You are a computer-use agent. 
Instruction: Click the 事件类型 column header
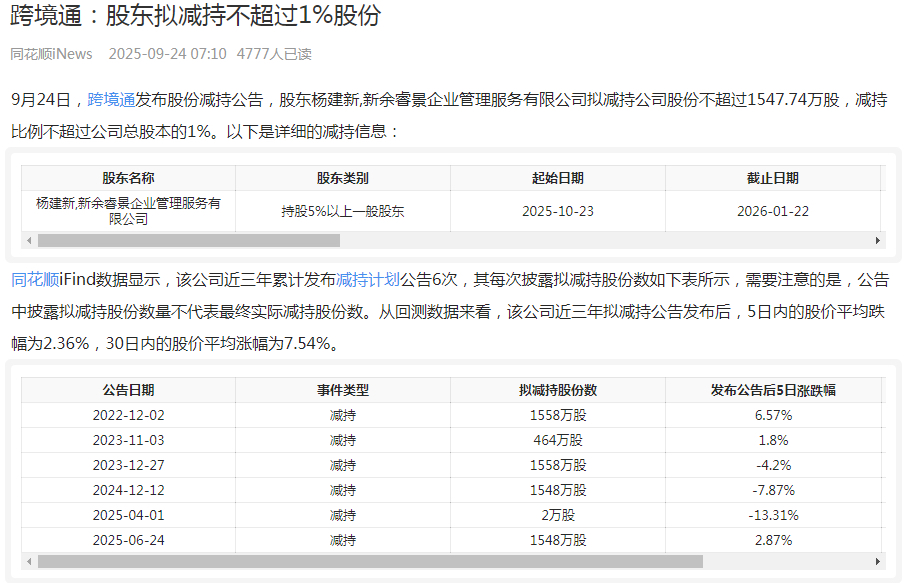click(343, 390)
